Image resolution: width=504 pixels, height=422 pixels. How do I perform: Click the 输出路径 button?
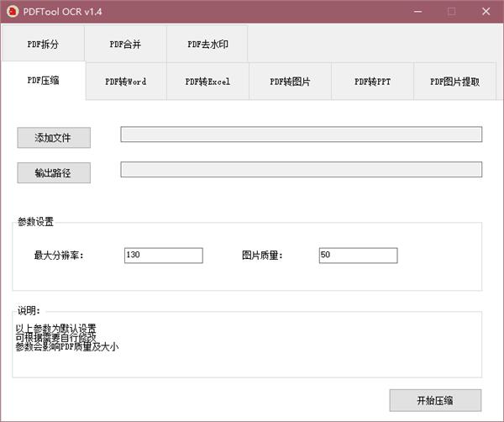[x=54, y=172]
